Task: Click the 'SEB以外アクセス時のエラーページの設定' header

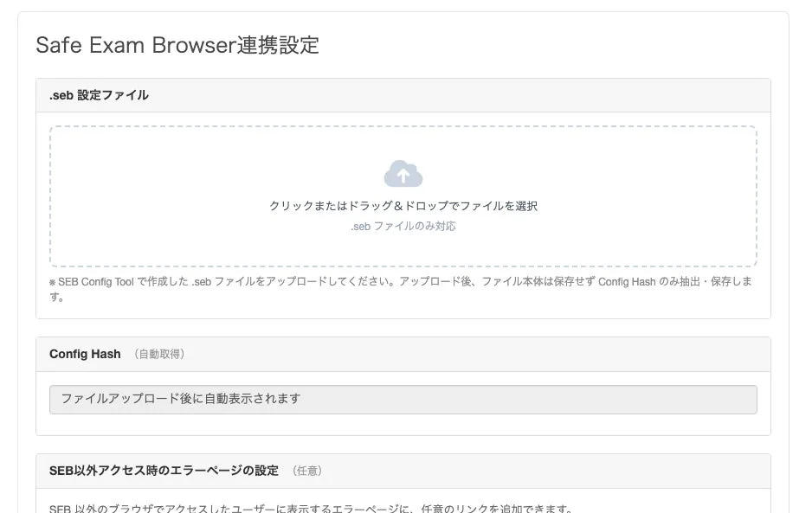Action: click(x=164, y=471)
